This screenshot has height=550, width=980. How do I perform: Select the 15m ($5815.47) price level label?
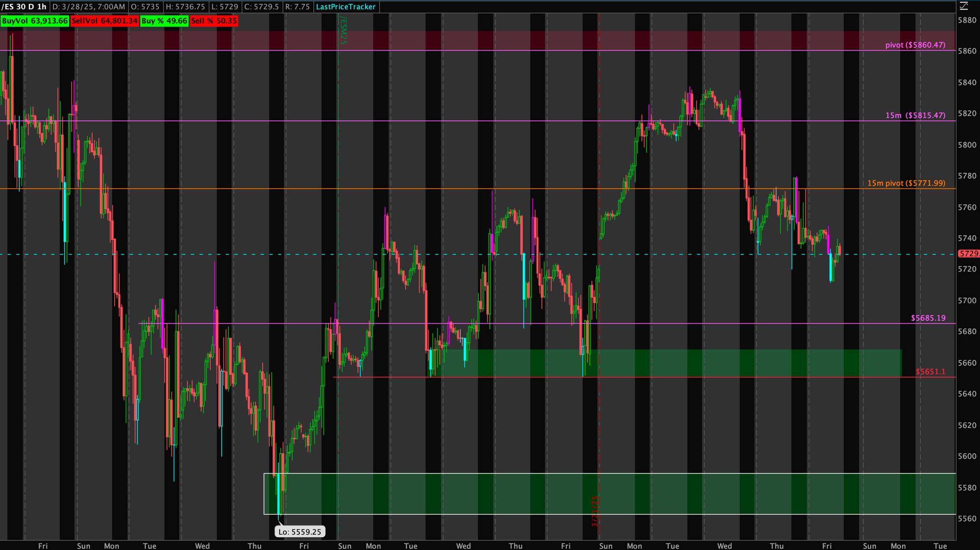point(915,116)
